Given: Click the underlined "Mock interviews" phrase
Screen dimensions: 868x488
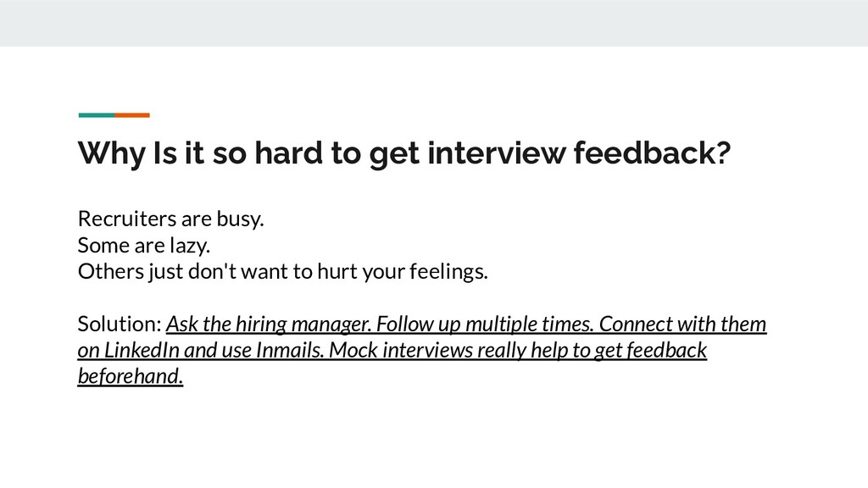Looking at the screenshot, I should pyautogui.click(x=400, y=350).
